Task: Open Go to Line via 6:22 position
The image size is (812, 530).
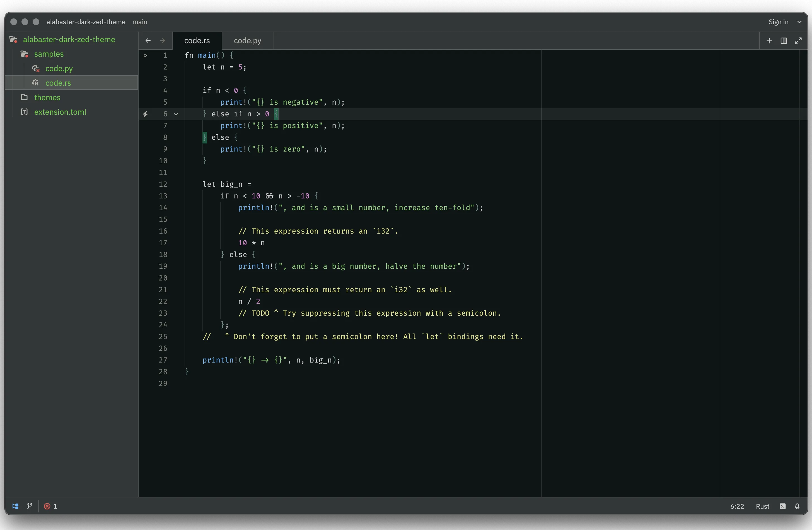Action: 737,506
